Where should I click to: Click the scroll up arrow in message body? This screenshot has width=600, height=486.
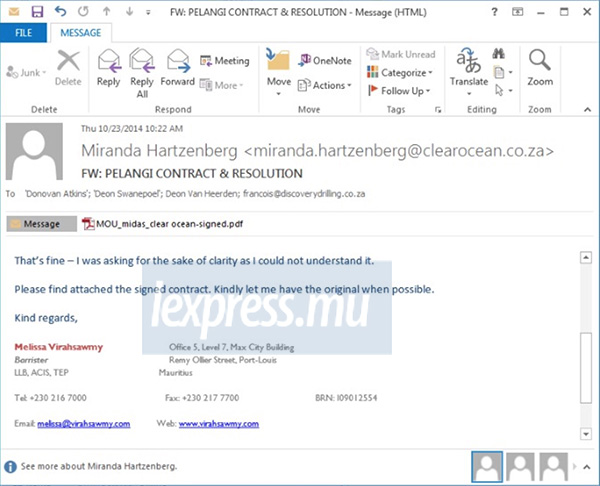click(586, 258)
